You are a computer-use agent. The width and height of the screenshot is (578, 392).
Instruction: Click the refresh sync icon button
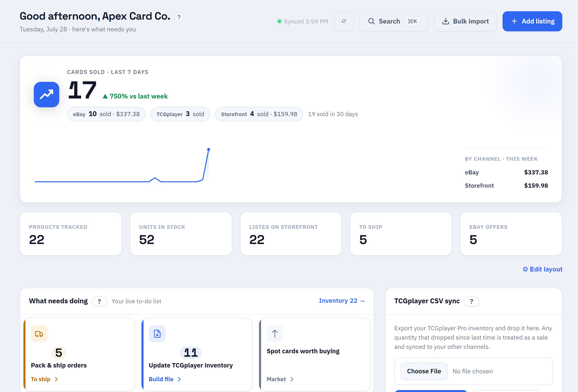pyautogui.click(x=344, y=21)
